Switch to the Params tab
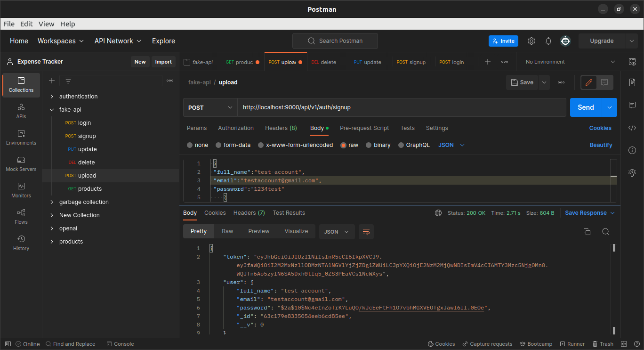This screenshot has width=644, height=350. tap(197, 128)
